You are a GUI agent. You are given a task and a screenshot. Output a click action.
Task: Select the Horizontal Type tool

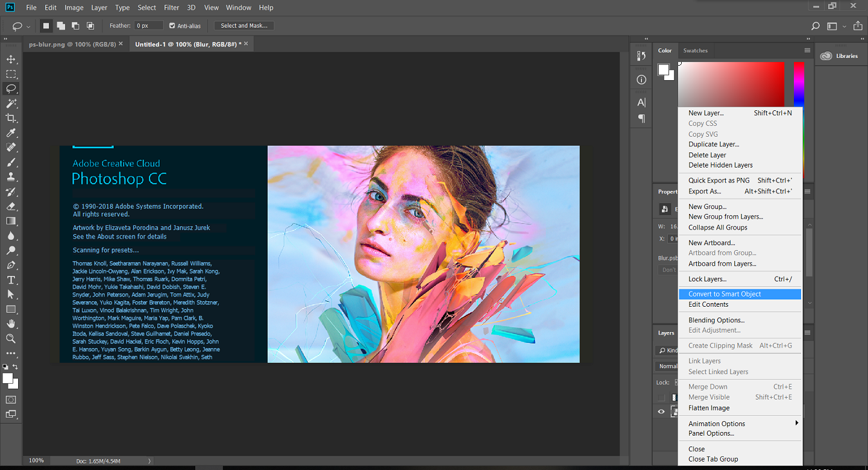11,280
